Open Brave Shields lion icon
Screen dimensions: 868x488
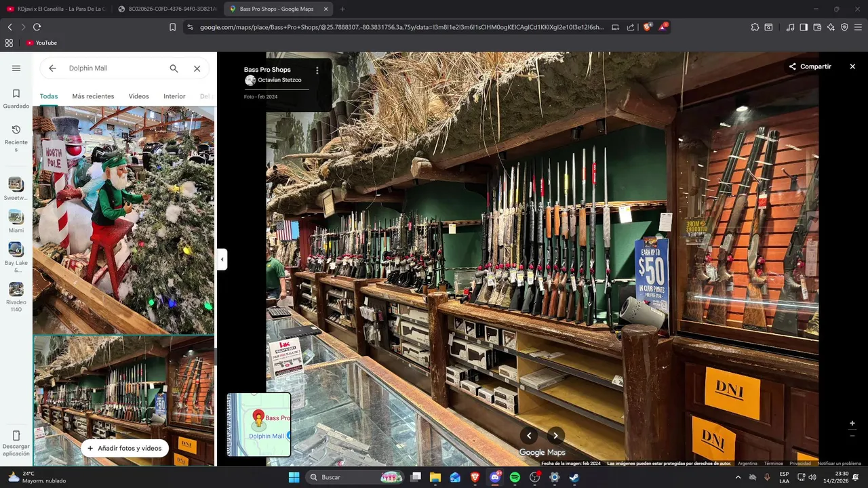pyautogui.click(x=647, y=27)
